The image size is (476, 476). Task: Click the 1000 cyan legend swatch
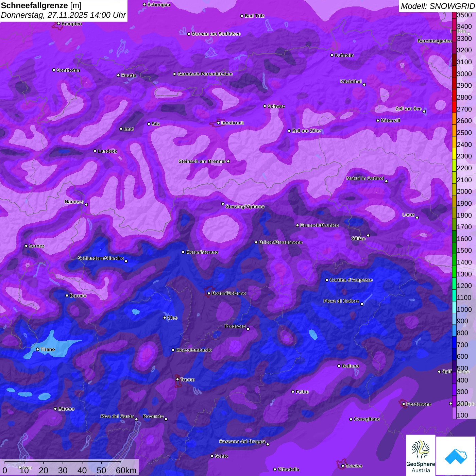[454, 307]
